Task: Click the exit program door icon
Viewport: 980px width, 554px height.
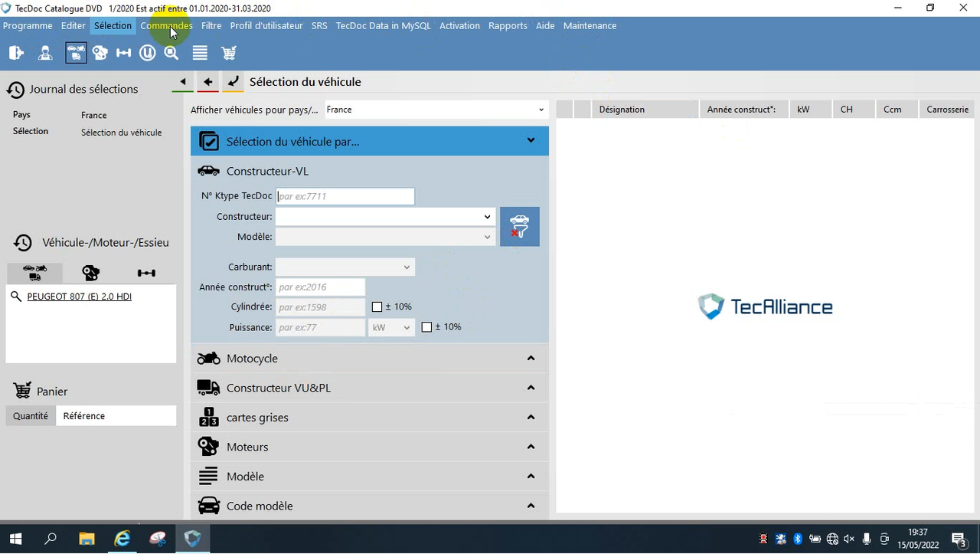Action: 16,53
